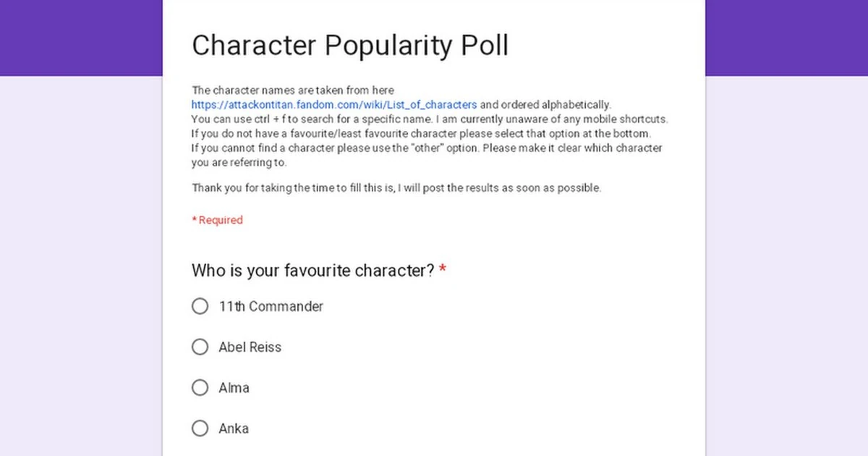
Task: Click the "Character Popularity Poll" heading
Action: [350, 45]
